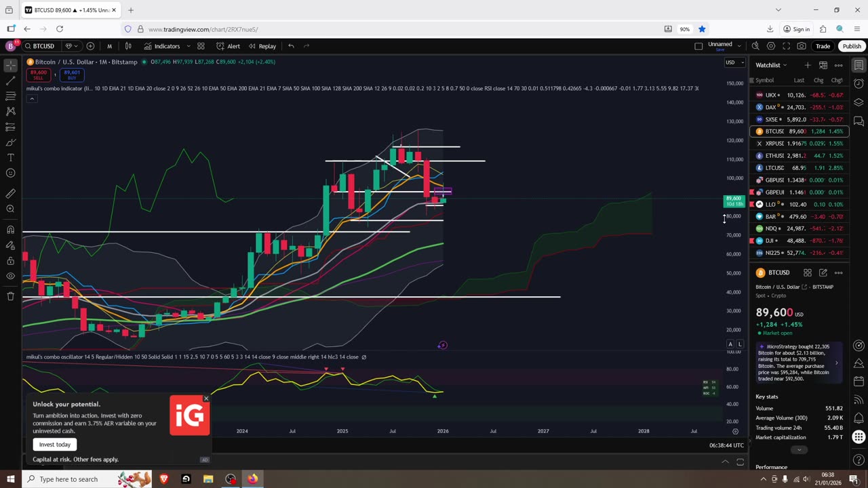Expand the Watchlist name dropdown
This screenshot has width=868, height=488.
pos(771,65)
